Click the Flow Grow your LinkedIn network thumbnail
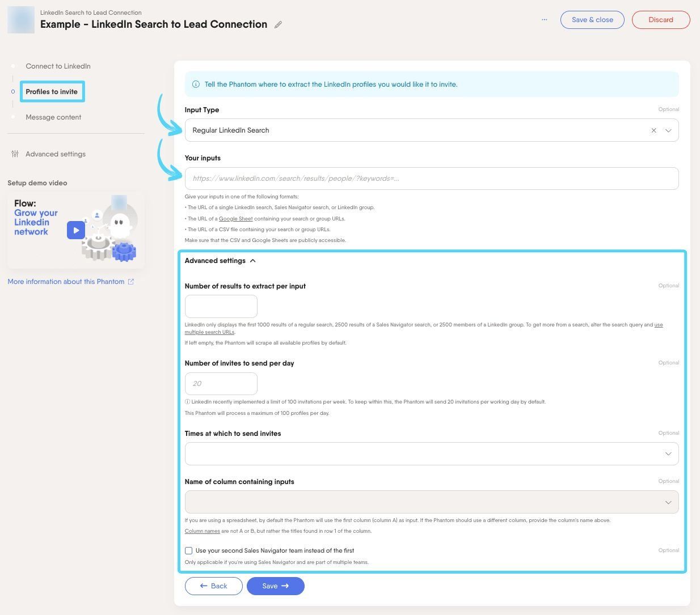Screen dimensions: 700x615 pos(76,230)
